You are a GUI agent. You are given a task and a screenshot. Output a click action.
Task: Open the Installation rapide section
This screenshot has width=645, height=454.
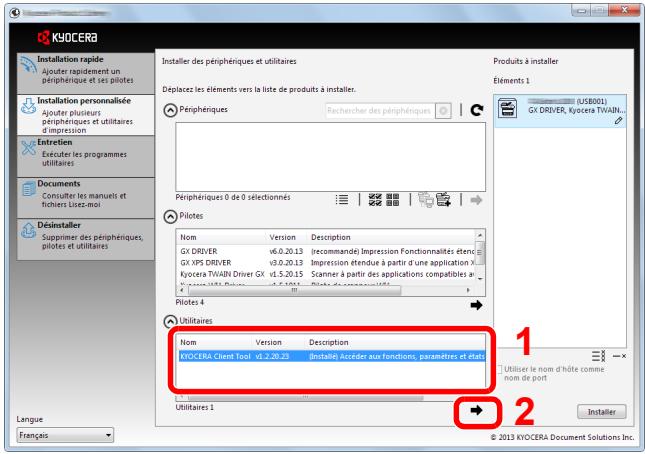[86, 73]
